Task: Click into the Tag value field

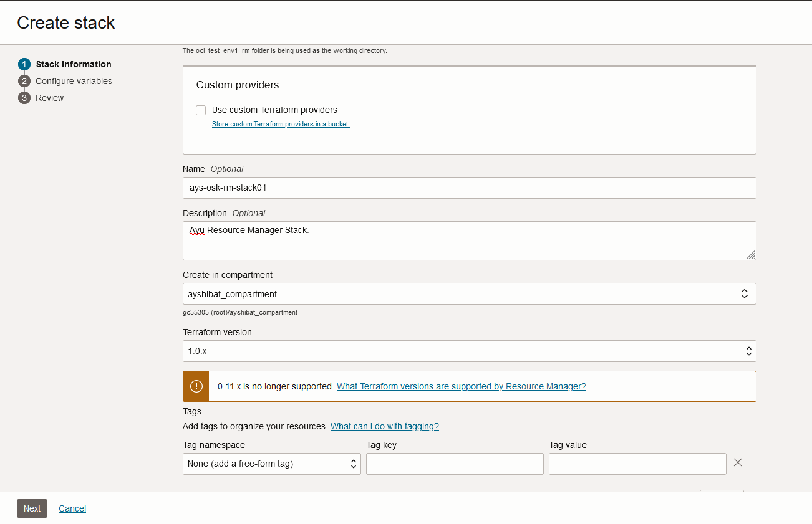Action: (637, 464)
